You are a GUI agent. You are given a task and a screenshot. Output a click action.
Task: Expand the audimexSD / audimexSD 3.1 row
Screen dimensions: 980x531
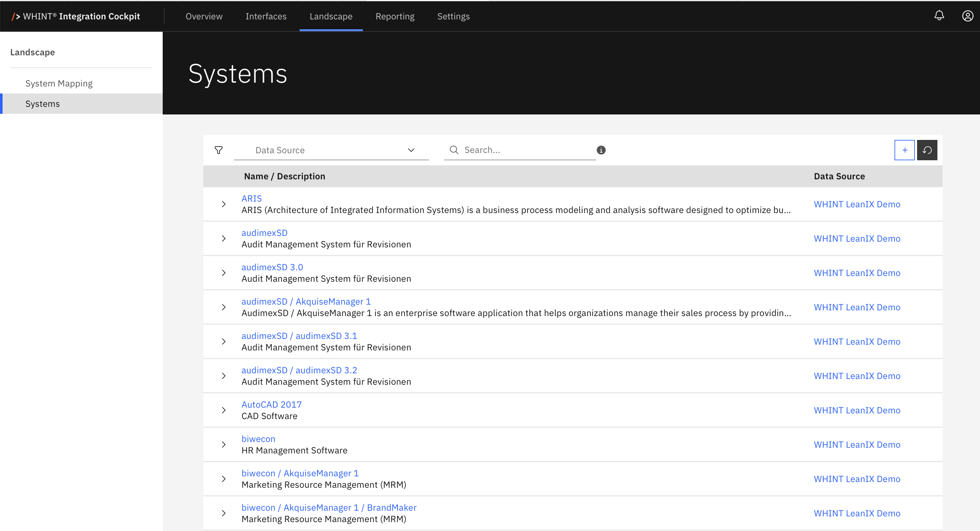[224, 341]
